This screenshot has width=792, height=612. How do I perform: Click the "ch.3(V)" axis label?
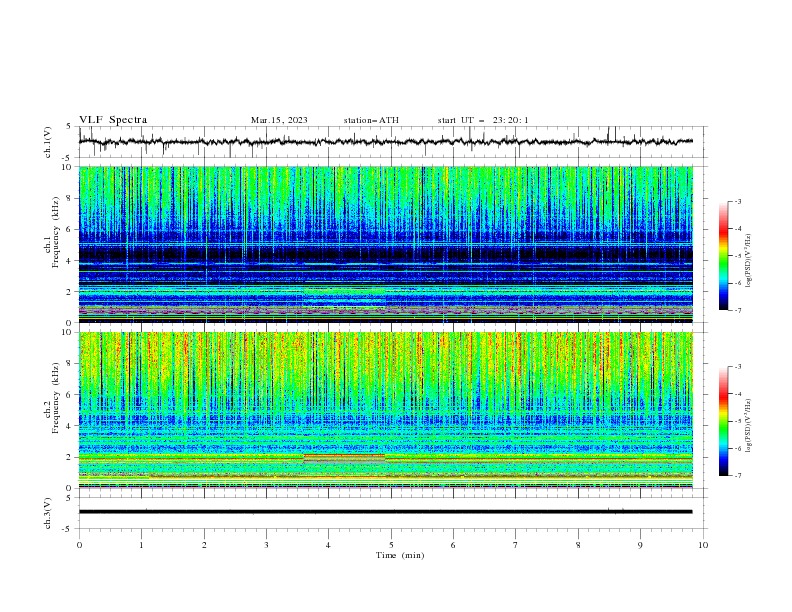[48, 513]
